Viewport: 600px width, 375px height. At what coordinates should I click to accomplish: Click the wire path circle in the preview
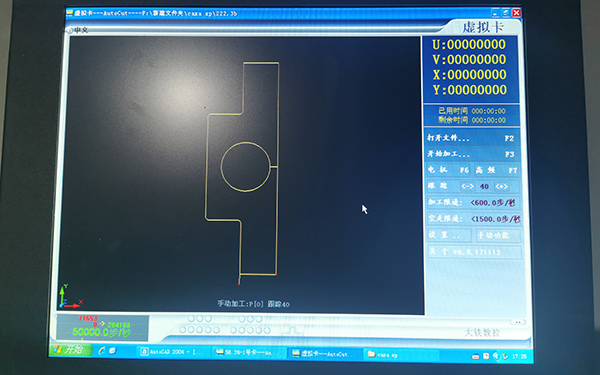(x=246, y=166)
